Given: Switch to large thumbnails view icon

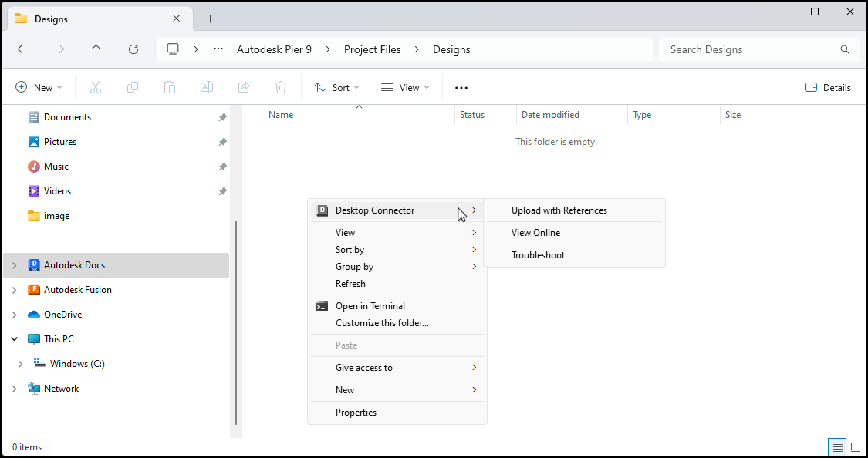Looking at the screenshot, I should coord(855,447).
